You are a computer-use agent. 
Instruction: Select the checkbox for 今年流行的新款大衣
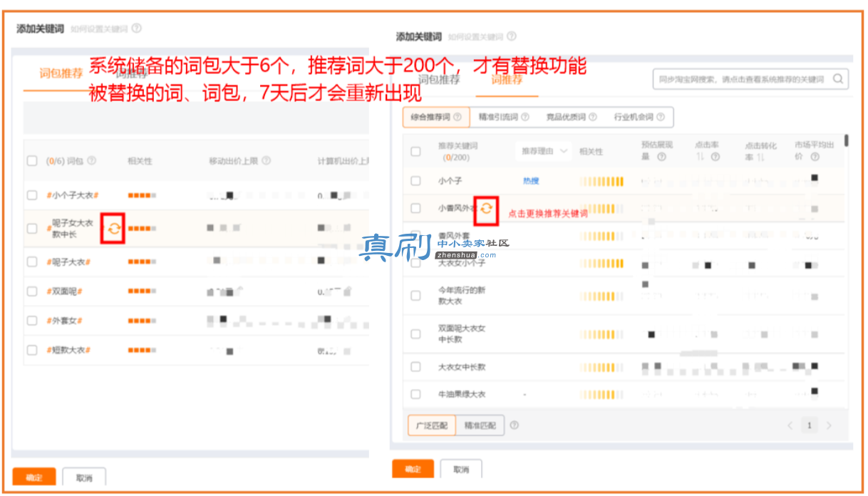coord(415,295)
